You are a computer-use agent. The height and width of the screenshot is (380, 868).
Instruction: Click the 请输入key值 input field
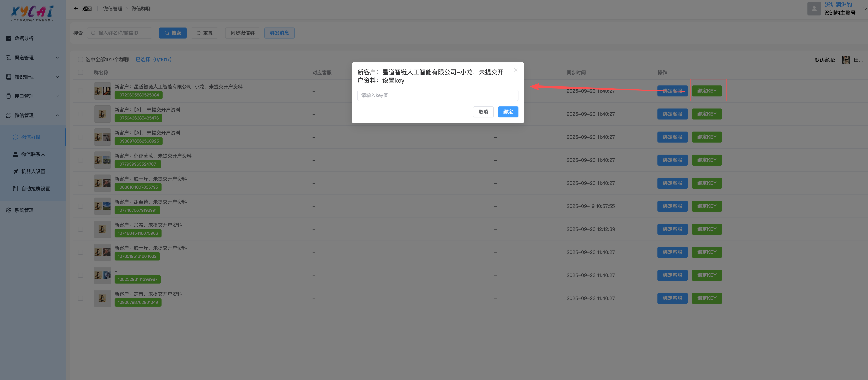click(x=437, y=95)
